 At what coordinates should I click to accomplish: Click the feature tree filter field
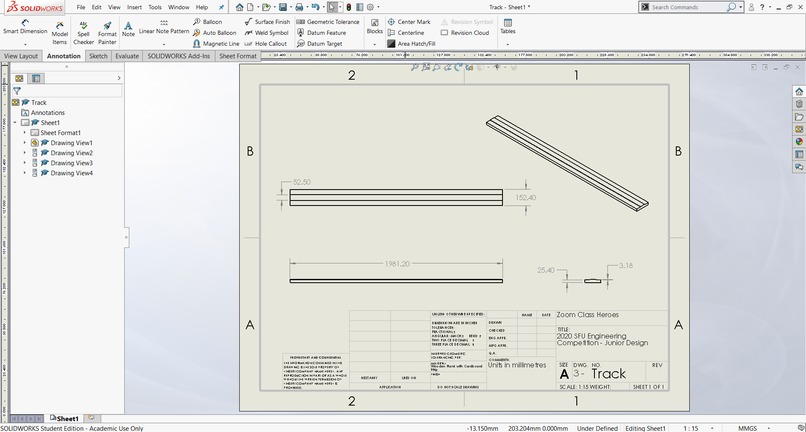67,91
